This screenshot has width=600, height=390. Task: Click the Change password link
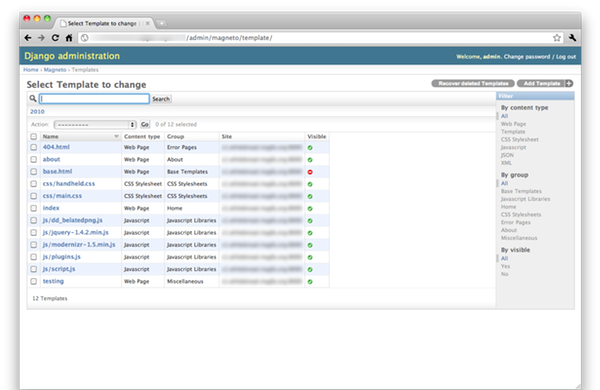click(527, 57)
